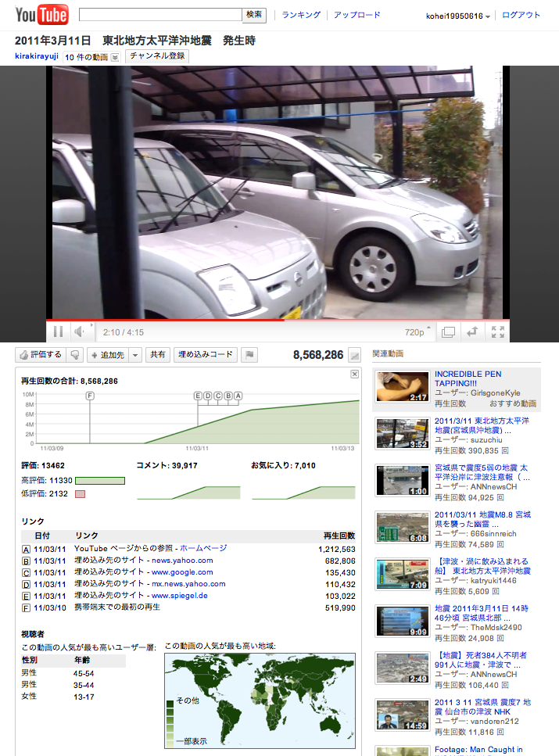Go to the アップロード page

(357, 15)
